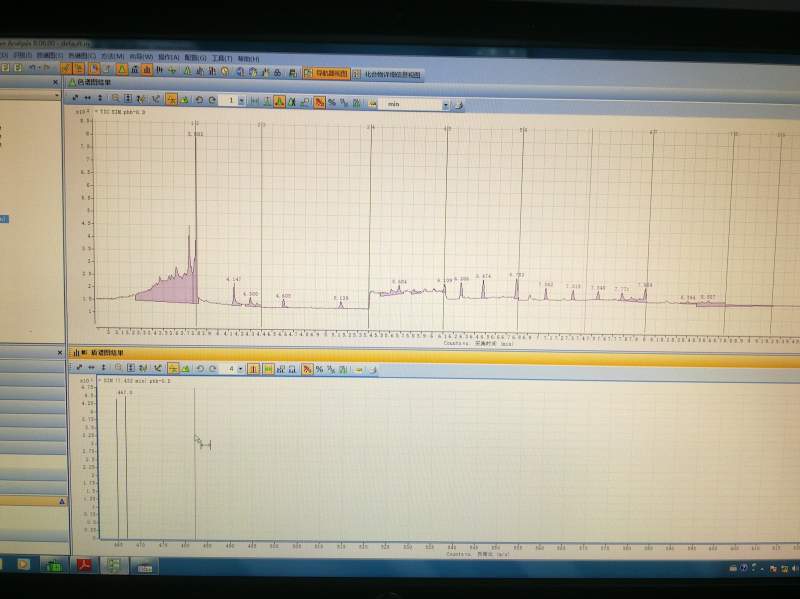The height and width of the screenshot is (599, 800).
Task: Toggle highlighted red overlay button in spectrum toolbar
Action: [x=307, y=369]
